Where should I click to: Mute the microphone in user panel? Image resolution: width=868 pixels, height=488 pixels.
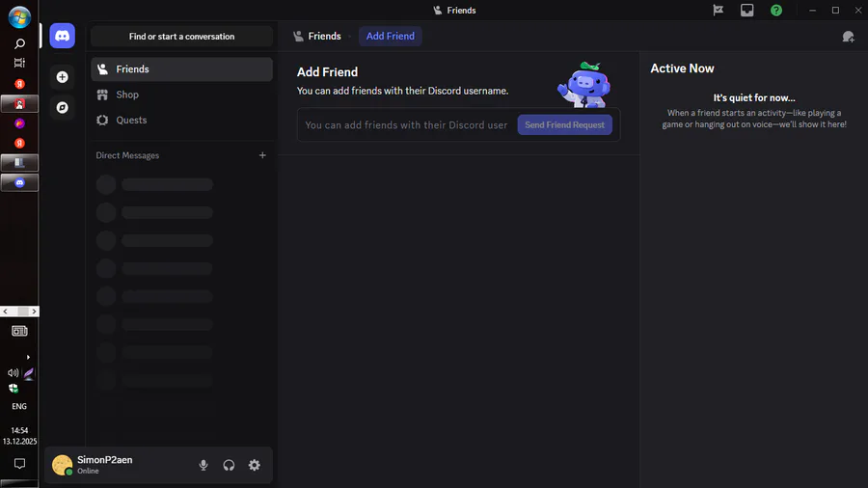pos(203,465)
